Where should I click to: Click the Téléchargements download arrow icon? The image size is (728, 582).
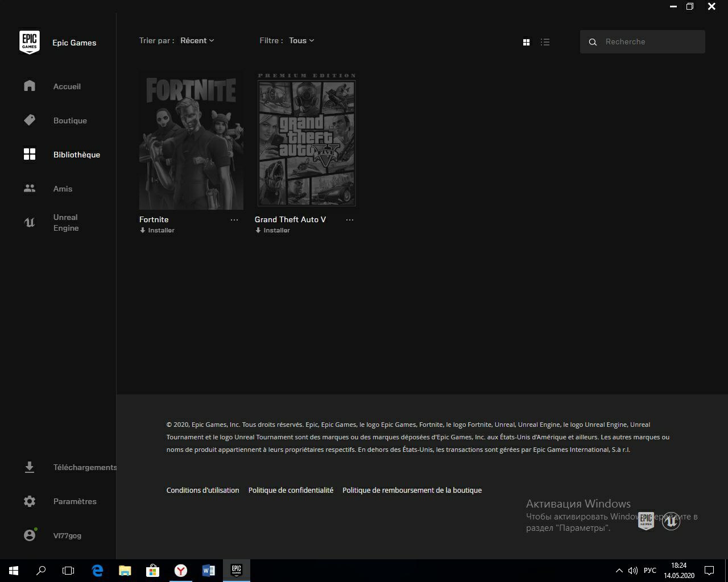coord(30,467)
